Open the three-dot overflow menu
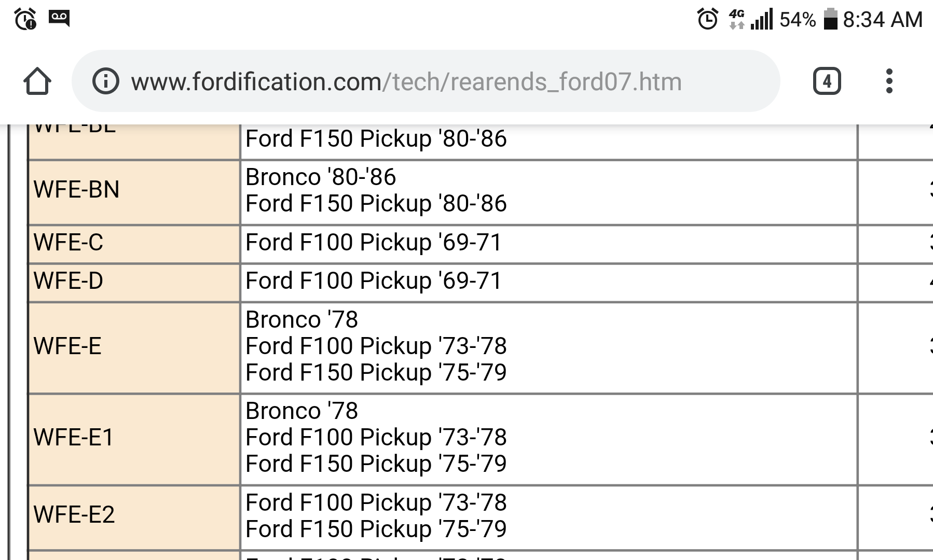Image resolution: width=933 pixels, height=560 pixels. tap(890, 81)
